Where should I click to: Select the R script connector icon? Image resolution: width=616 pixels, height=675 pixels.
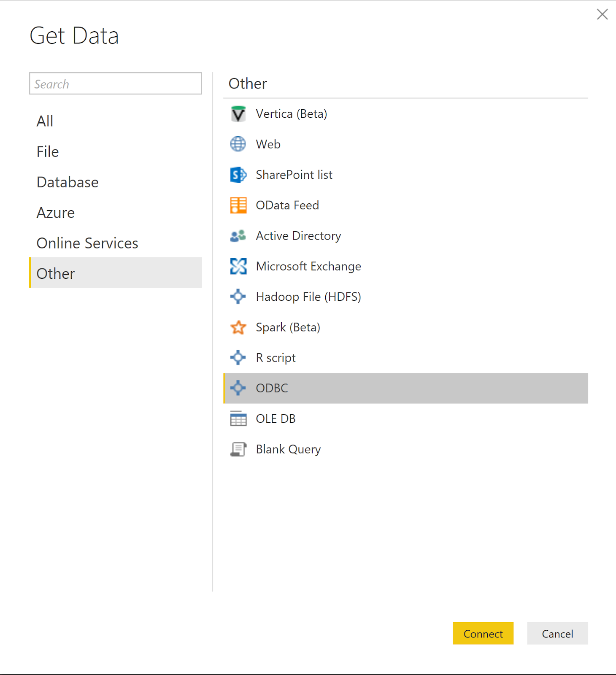(x=238, y=358)
